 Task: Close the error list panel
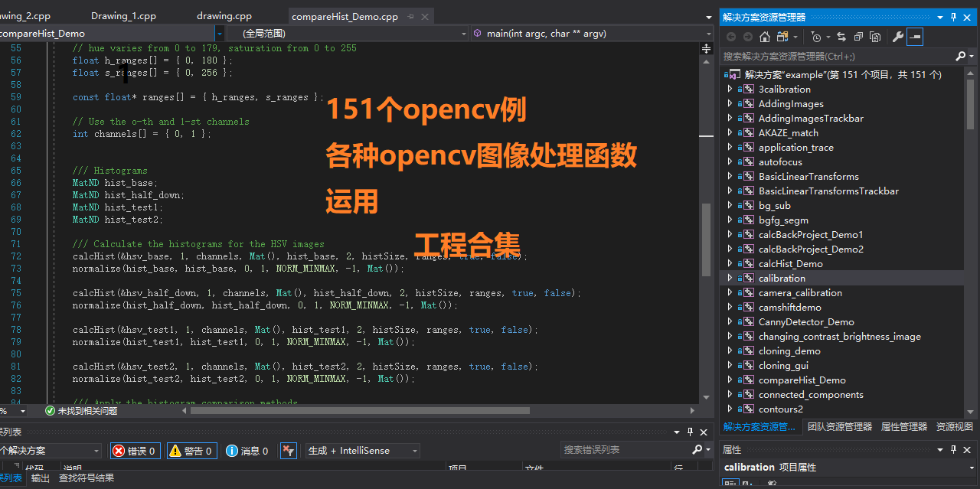pyautogui.click(x=704, y=432)
